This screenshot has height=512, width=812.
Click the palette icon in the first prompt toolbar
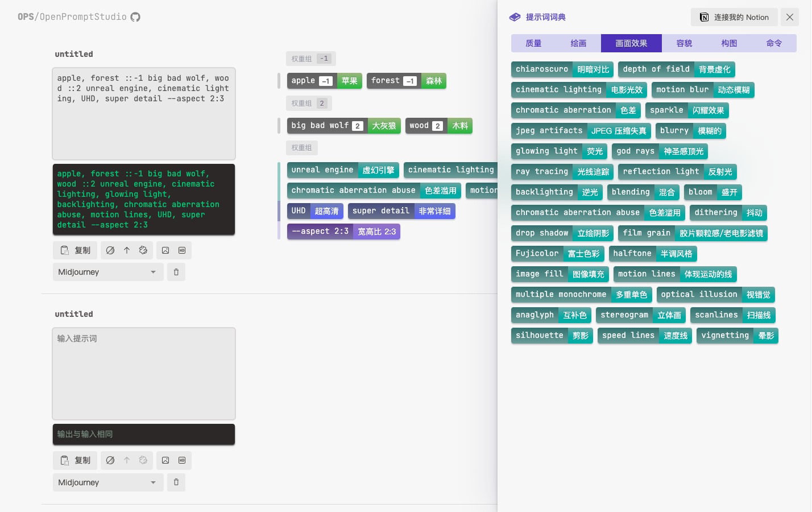(x=143, y=250)
